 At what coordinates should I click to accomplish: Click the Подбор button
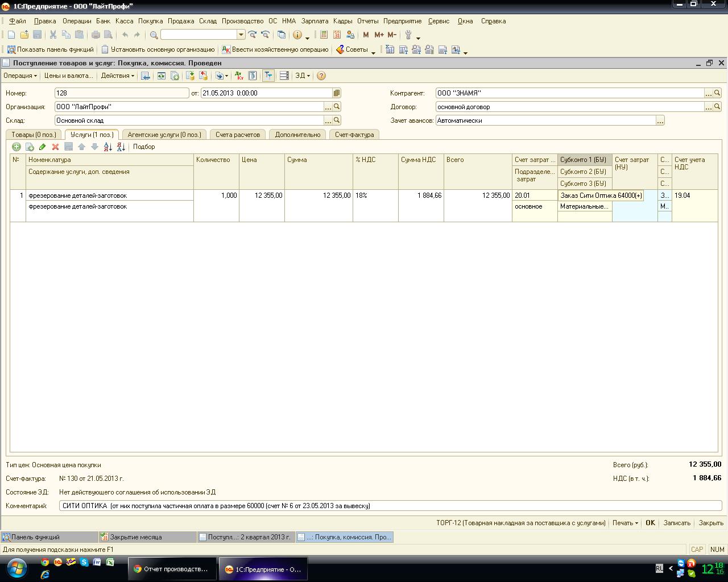coord(144,147)
